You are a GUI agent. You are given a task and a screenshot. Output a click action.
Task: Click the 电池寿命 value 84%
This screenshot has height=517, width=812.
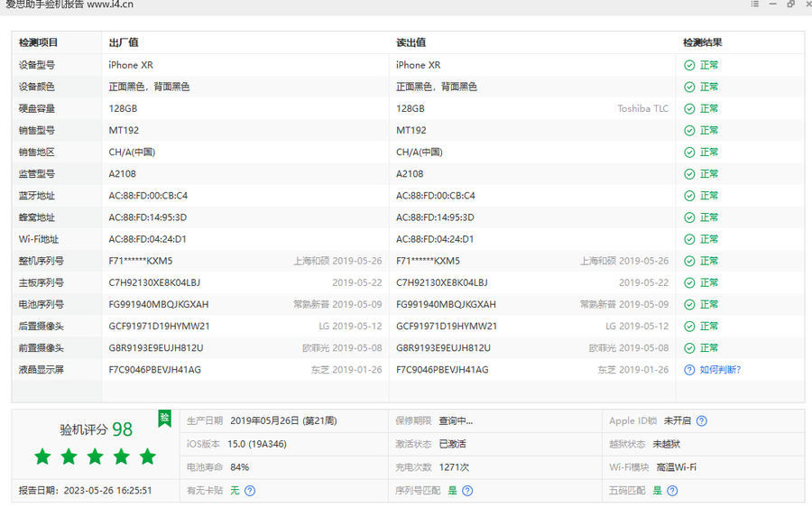(240, 467)
